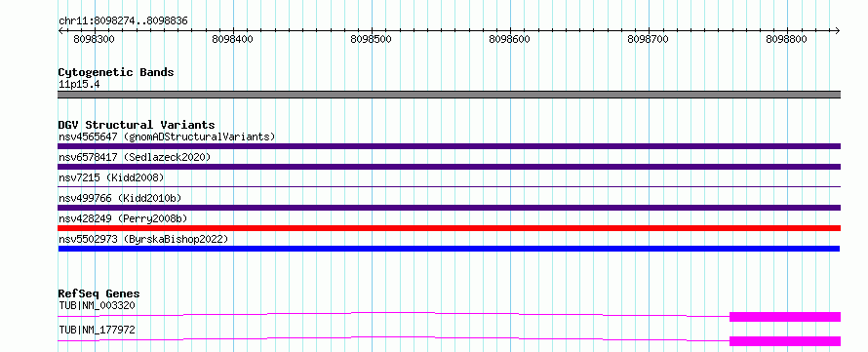Click the 11p15.4 band label
868x352 pixels.
point(79,85)
